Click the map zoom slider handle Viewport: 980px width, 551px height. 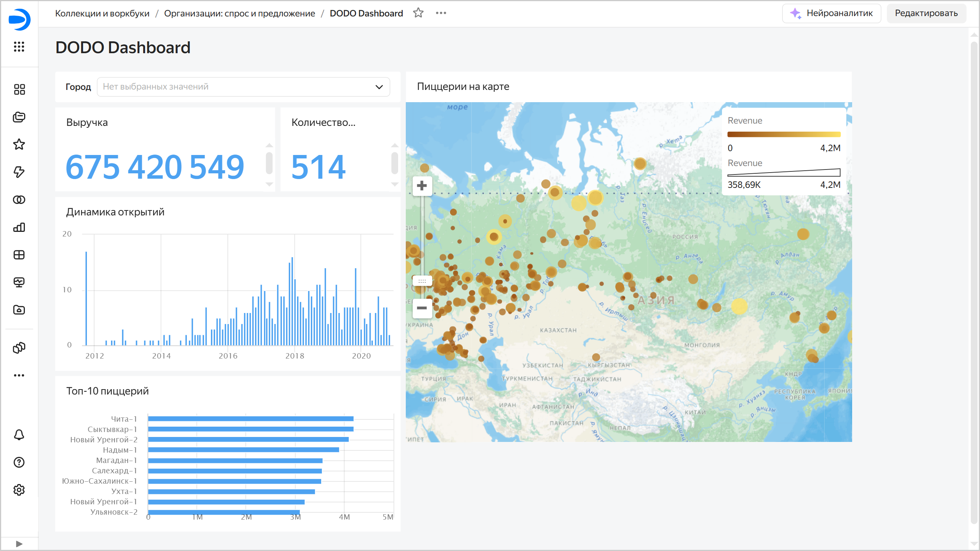422,281
